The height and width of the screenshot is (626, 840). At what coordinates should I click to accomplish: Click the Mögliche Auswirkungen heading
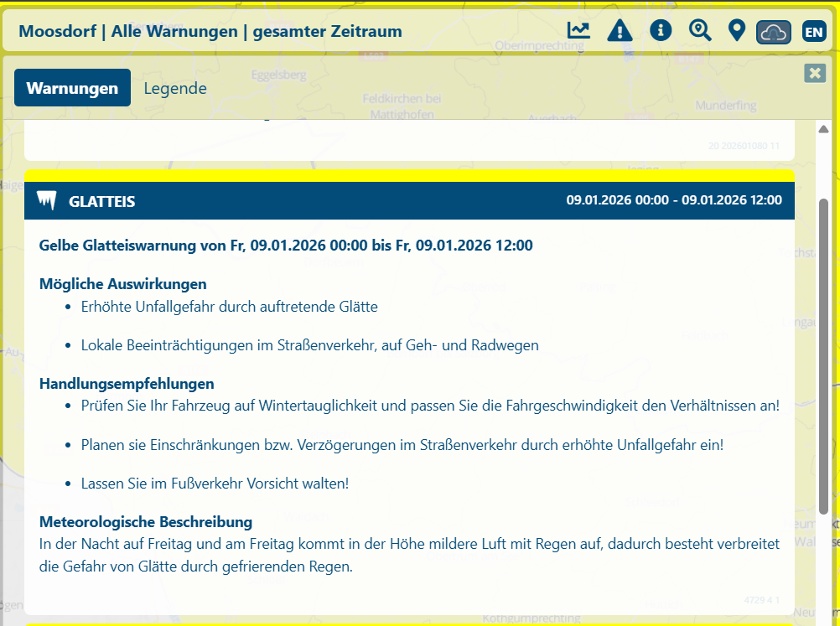122,284
